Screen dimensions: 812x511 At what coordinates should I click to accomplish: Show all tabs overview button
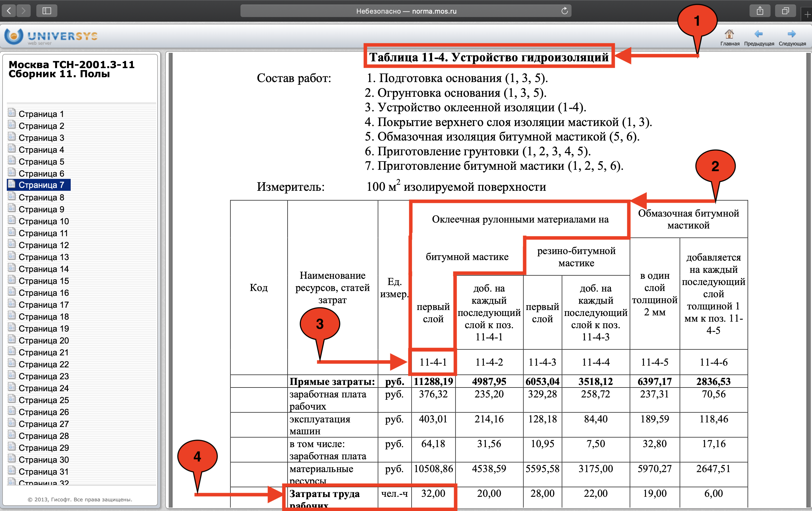785,11
